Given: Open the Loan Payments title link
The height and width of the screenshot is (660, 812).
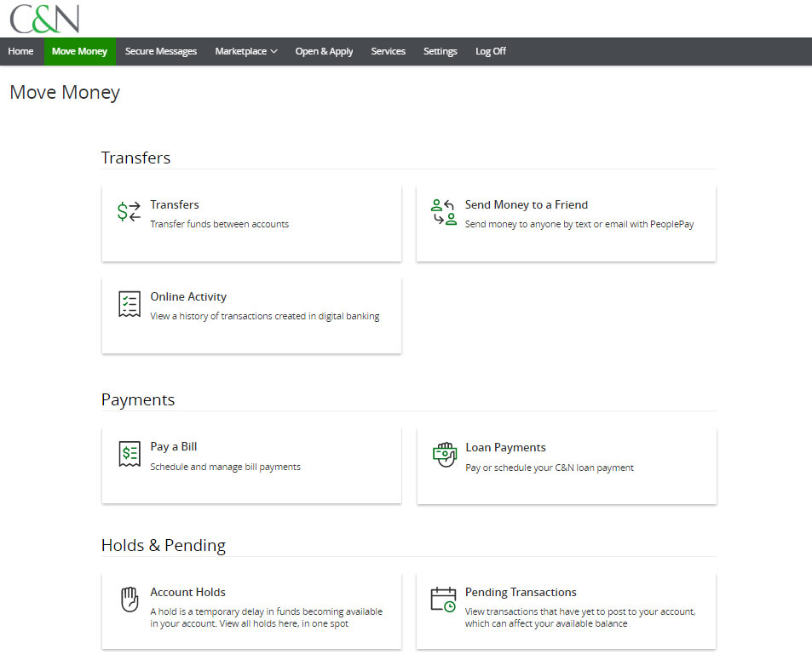Looking at the screenshot, I should pyautogui.click(x=505, y=447).
